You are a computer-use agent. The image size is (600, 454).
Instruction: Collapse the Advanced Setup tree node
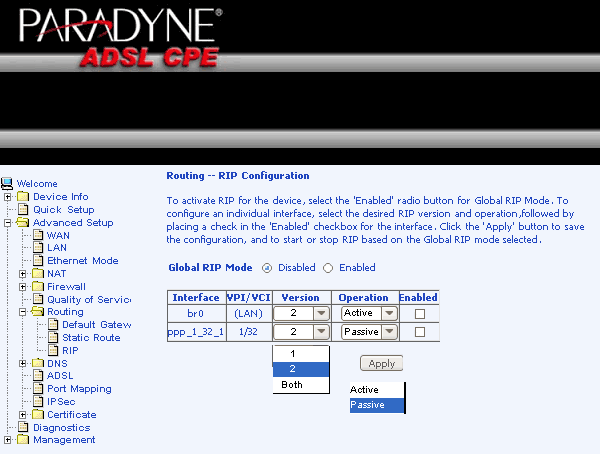click(8, 223)
